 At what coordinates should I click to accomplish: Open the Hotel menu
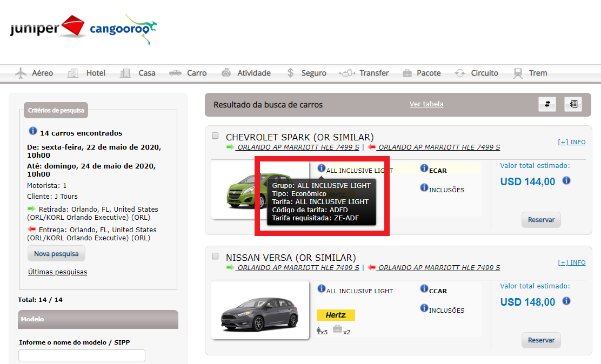pyautogui.click(x=86, y=73)
